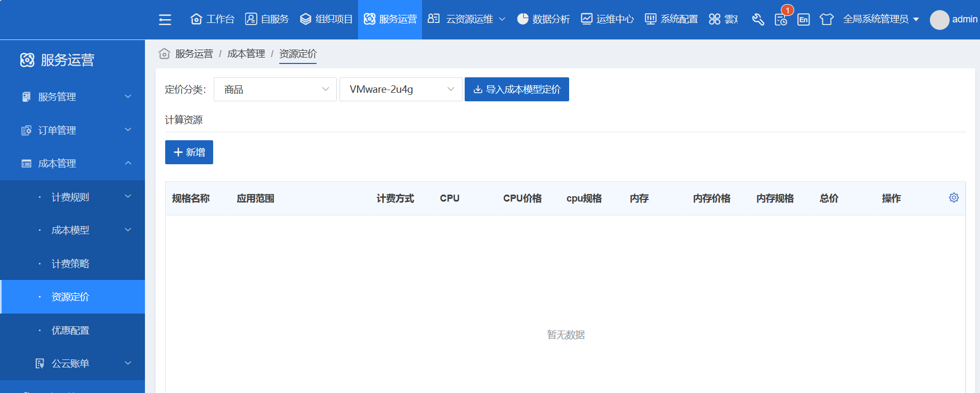Open 计费策略 sidebar item
The height and width of the screenshot is (393, 980).
[72, 263]
